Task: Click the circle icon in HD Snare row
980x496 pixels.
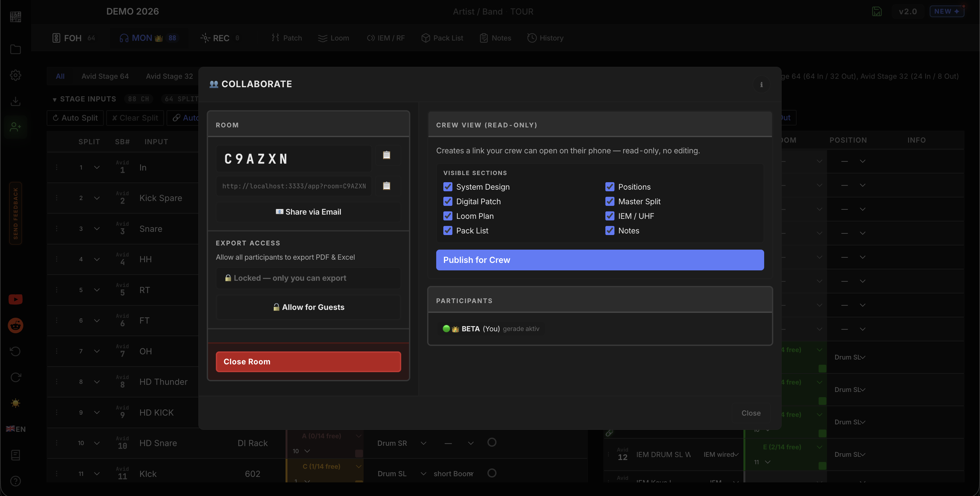Action: tap(492, 442)
